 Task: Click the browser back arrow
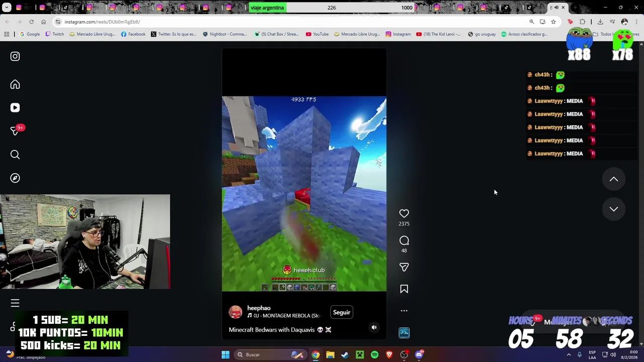[x=8, y=22]
